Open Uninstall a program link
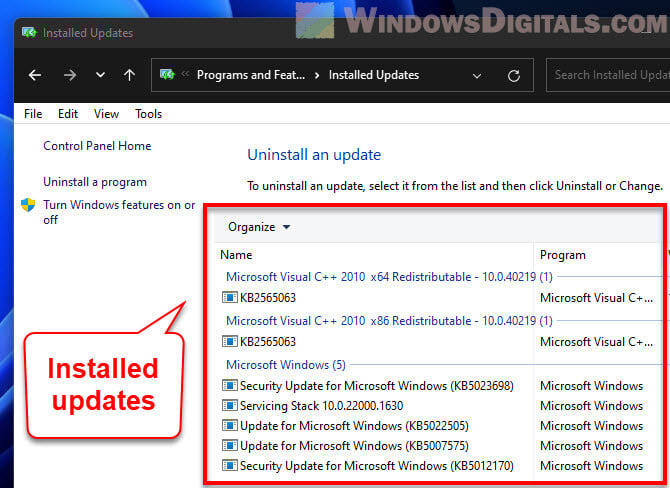 click(95, 182)
